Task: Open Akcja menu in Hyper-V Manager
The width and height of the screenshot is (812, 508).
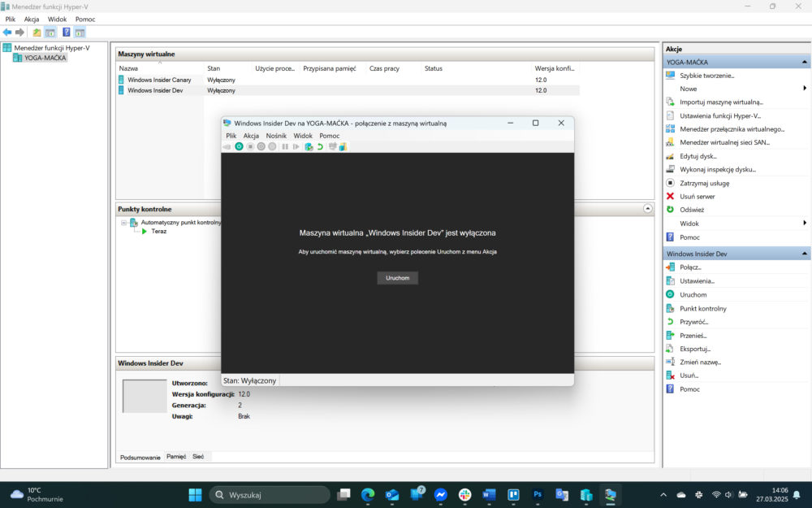Action: point(32,20)
